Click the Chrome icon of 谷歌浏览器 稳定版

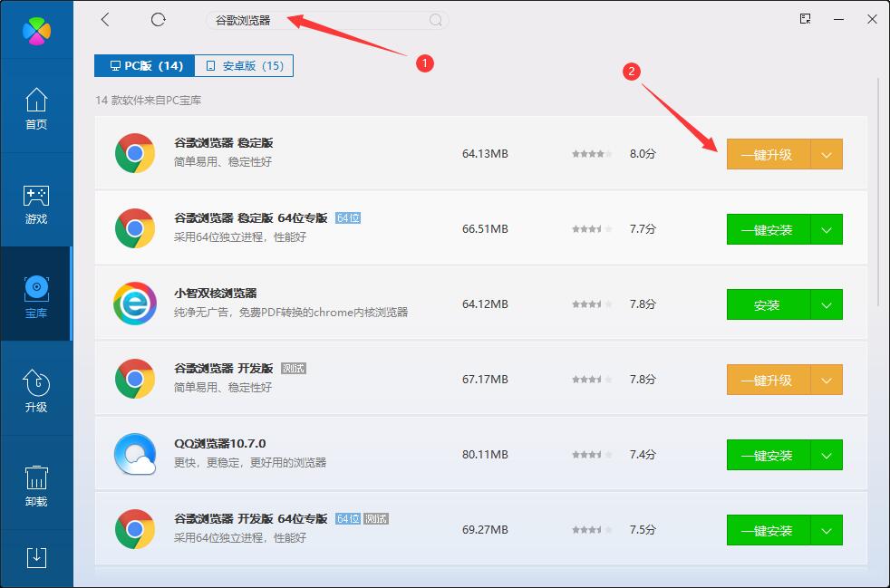pyautogui.click(x=135, y=153)
